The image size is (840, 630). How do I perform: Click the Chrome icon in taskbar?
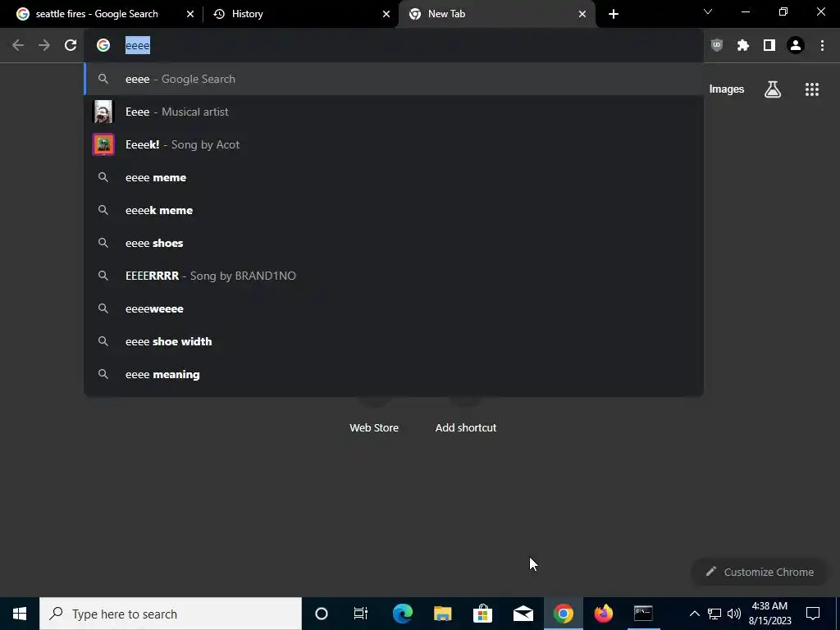563,614
